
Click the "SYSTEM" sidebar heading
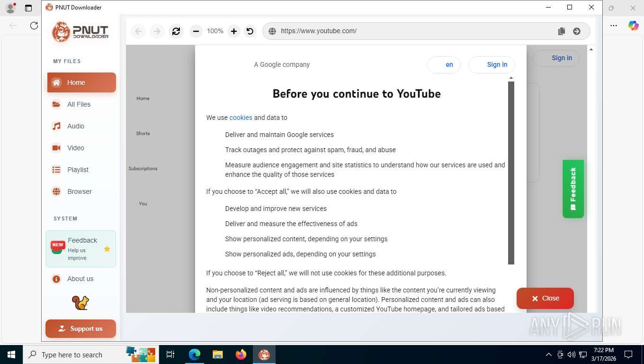pyautogui.click(x=65, y=218)
